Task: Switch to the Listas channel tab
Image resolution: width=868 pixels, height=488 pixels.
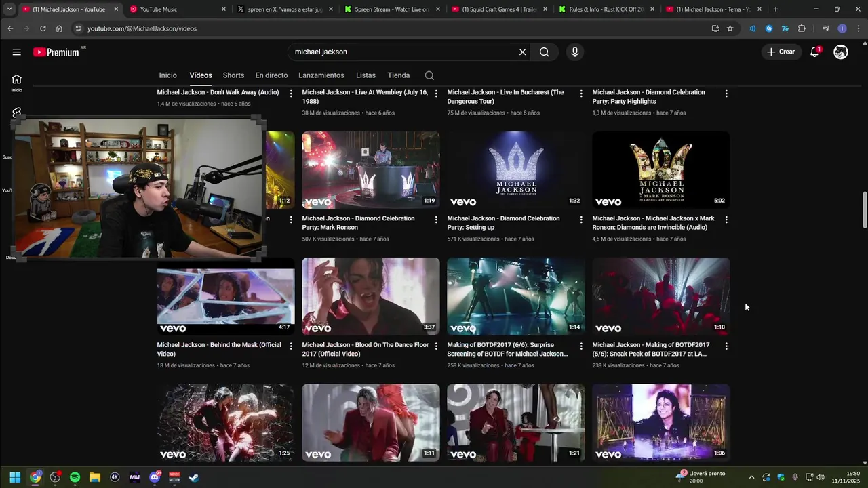Action: click(366, 75)
